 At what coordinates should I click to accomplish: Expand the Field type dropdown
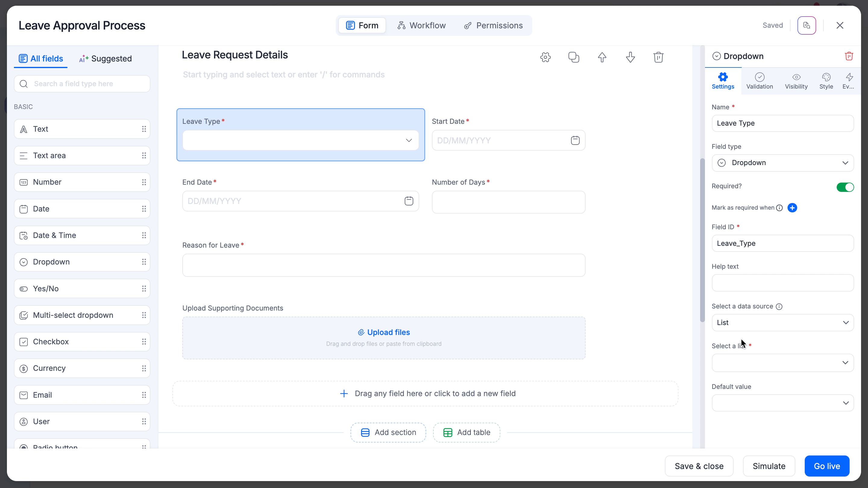[782, 163]
